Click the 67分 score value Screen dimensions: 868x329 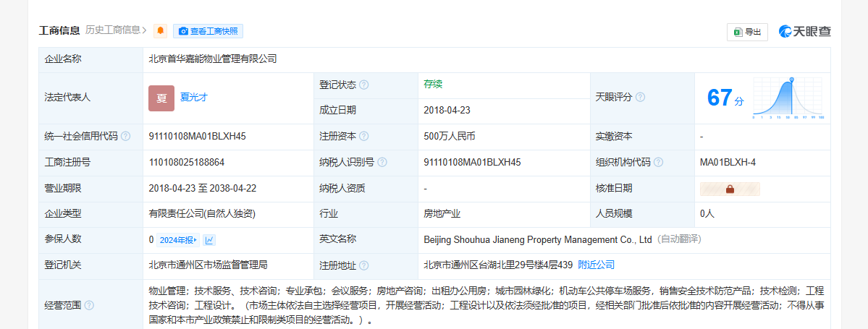[725, 98]
